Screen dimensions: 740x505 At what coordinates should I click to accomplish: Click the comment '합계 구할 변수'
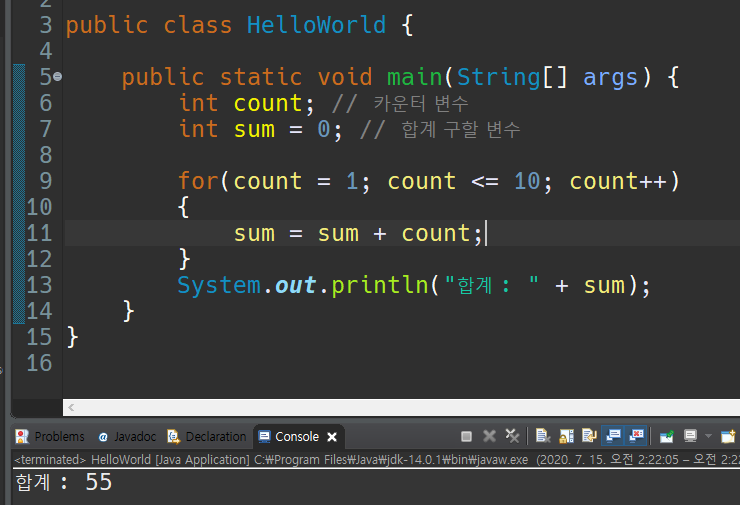coord(461,129)
